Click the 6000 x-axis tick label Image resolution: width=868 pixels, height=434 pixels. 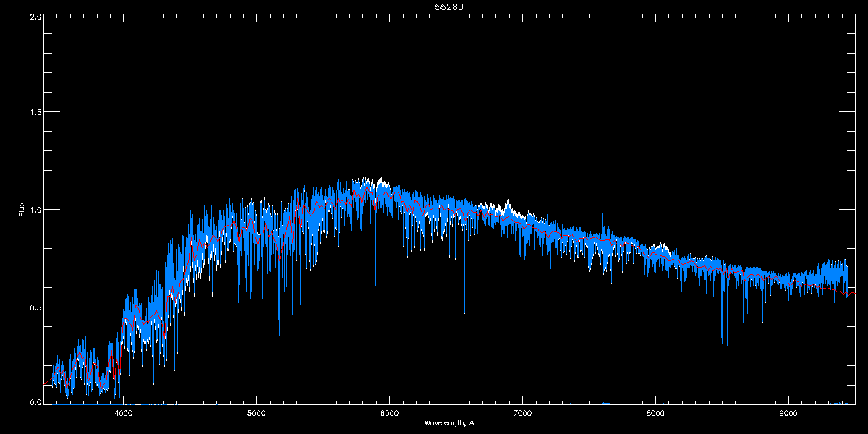389,413
